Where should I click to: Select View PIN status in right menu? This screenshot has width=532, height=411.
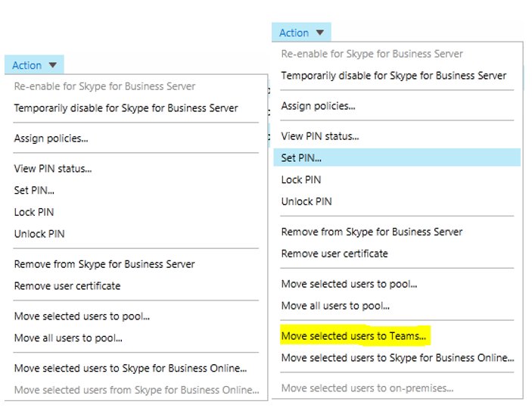pos(320,136)
